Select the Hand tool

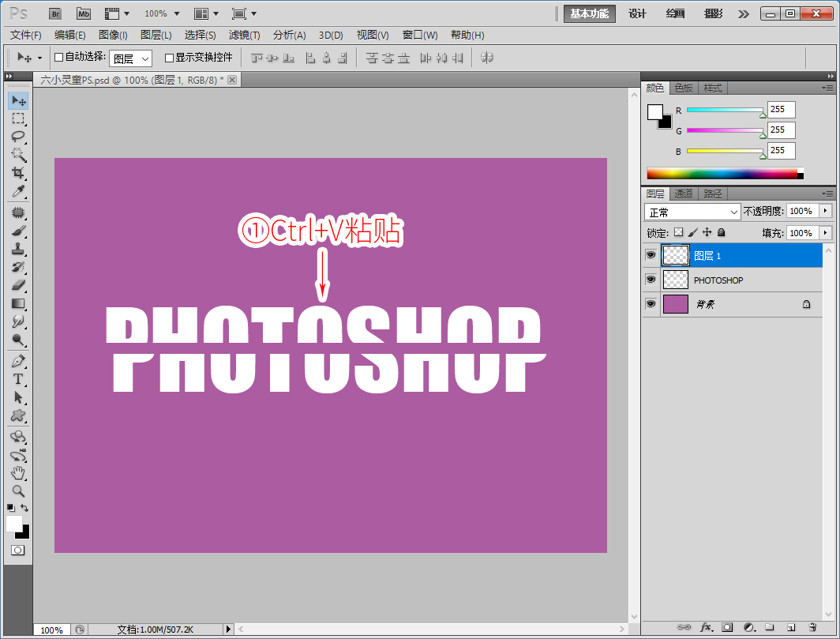click(x=18, y=473)
